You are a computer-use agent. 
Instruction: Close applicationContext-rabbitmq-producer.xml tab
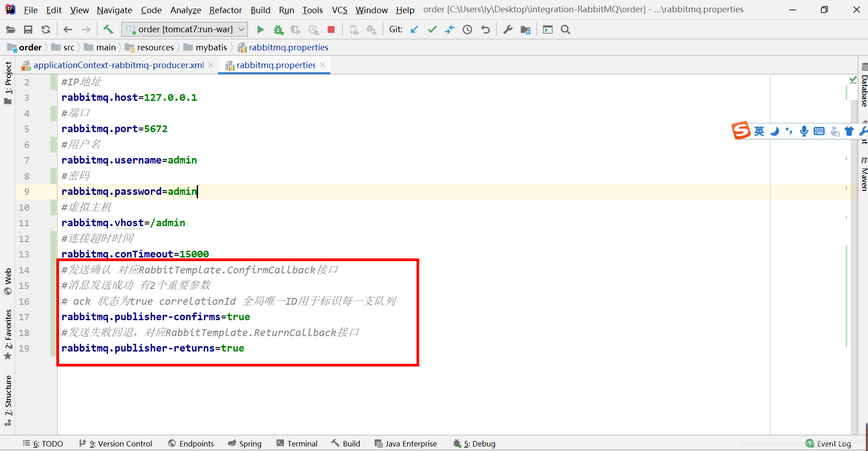coord(211,65)
